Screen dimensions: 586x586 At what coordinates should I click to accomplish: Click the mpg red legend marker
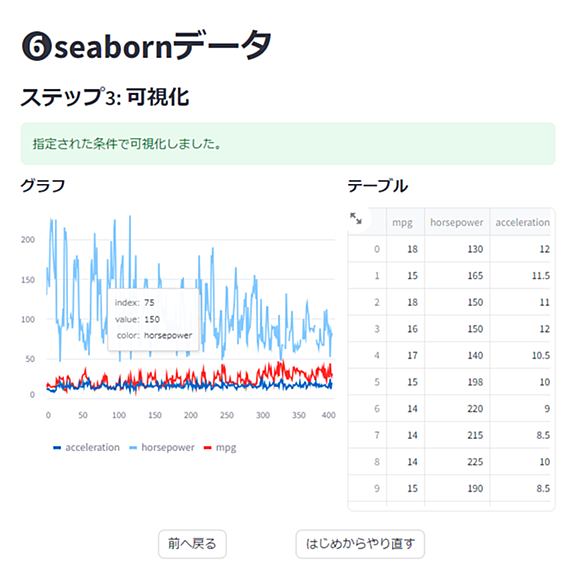[x=208, y=448]
